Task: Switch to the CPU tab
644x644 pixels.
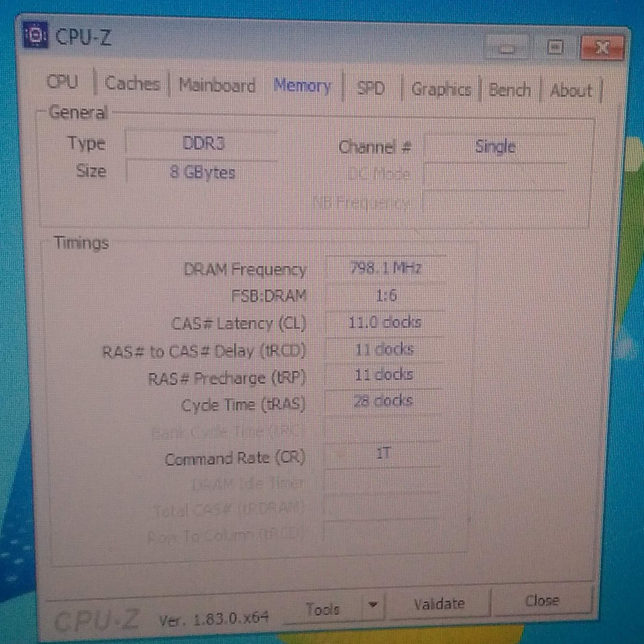Action: pos(62,82)
